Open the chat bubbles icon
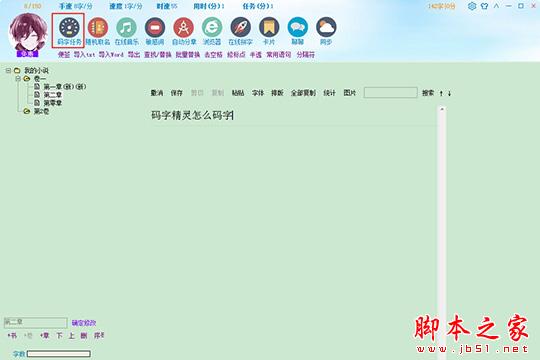The width and height of the screenshot is (540, 360). pos(298,27)
